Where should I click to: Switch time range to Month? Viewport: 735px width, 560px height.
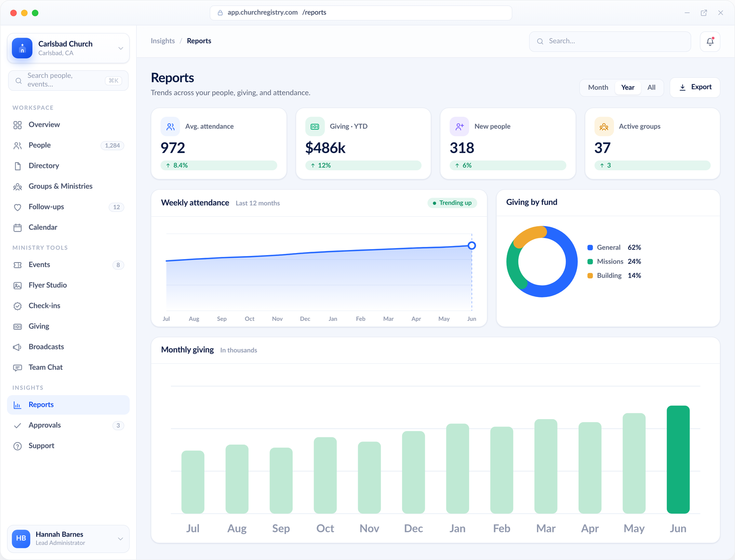point(598,87)
